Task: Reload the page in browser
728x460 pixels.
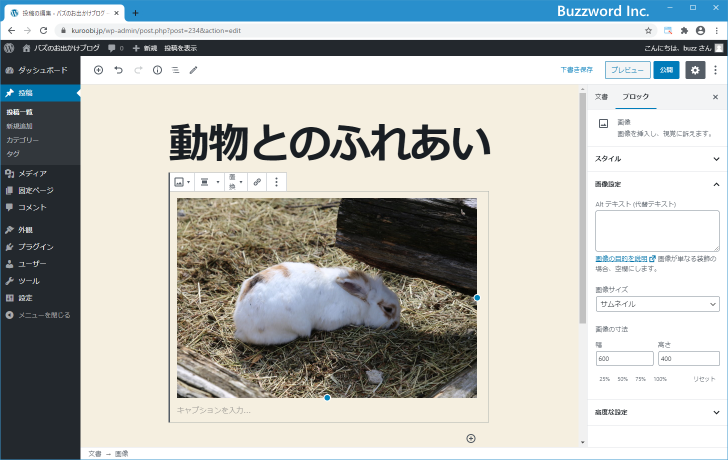Action: tap(44, 31)
